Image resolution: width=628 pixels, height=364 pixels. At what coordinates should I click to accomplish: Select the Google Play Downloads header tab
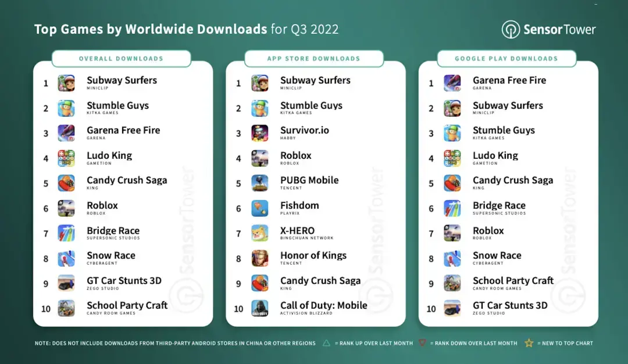coord(506,59)
